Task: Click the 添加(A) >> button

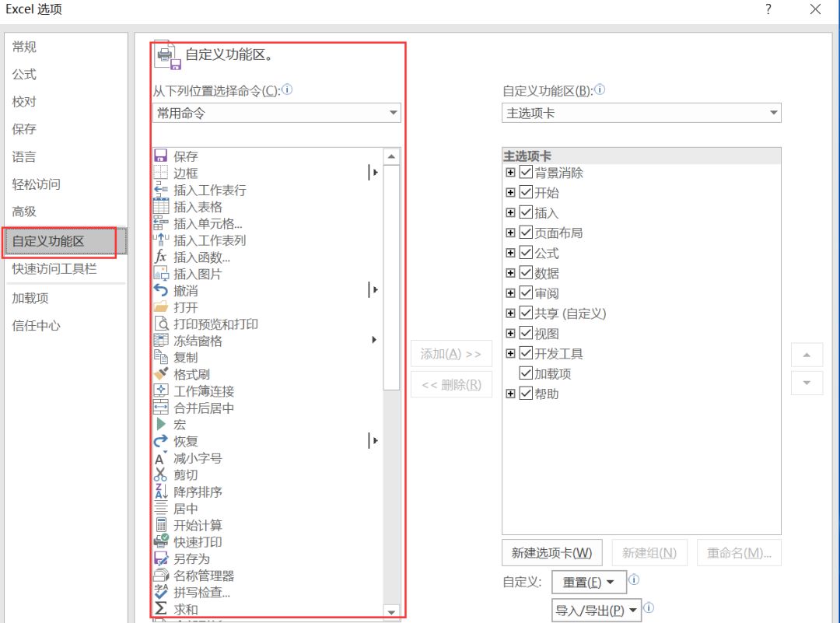Action: [x=451, y=353]
